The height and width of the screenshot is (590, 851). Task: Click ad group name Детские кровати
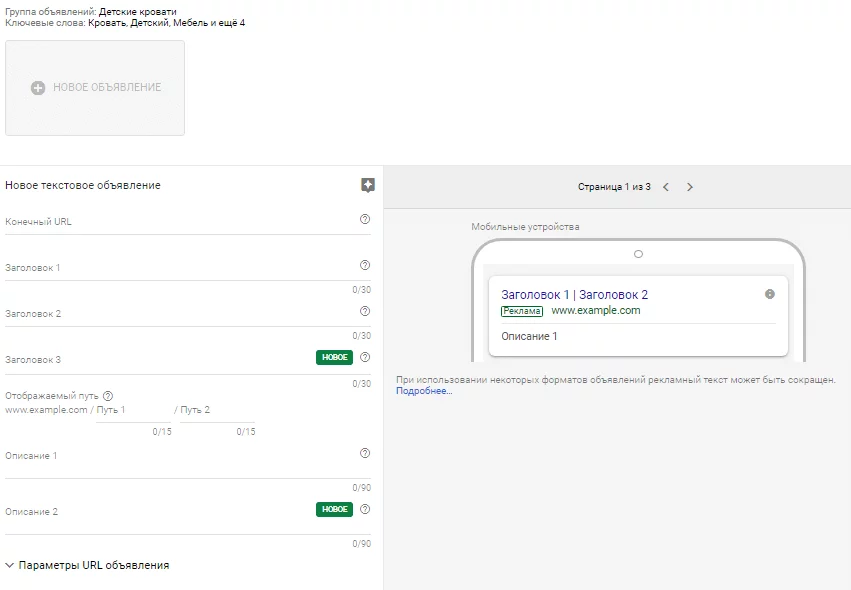pyautogui.click(x=137, y=12)
